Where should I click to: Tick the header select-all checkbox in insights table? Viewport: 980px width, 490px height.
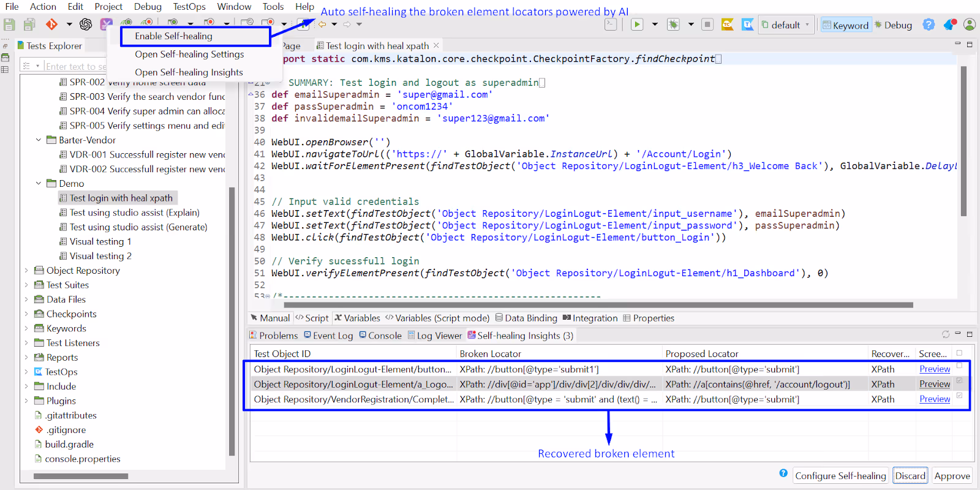click(x=959, y=353)
